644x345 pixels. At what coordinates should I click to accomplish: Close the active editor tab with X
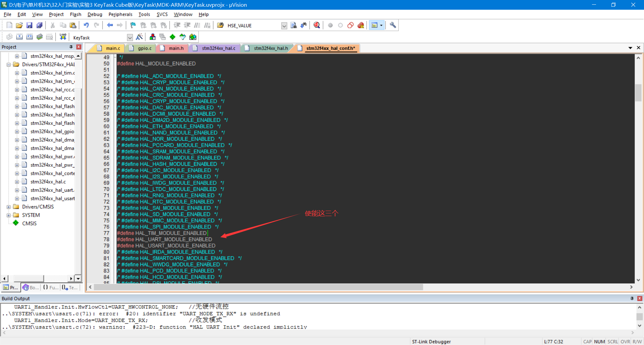[x=639, y=48]
